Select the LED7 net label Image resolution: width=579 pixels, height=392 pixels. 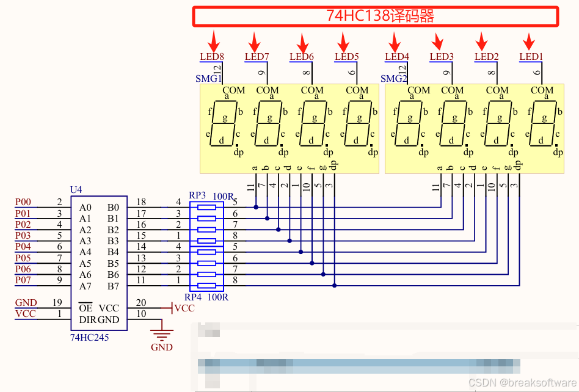pos(257,56)
